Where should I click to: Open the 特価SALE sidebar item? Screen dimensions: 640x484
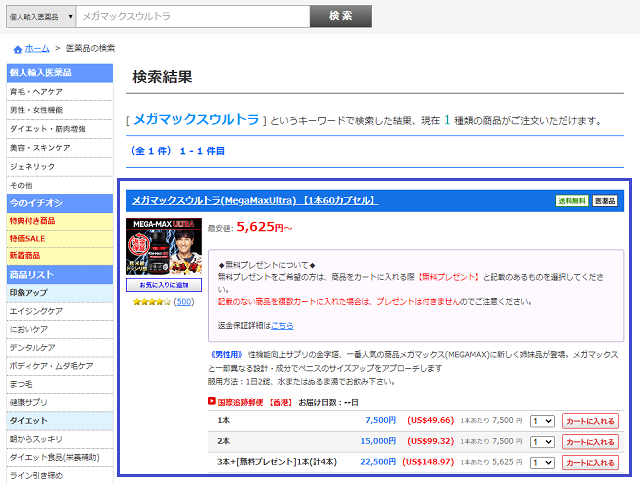(60, 239)
